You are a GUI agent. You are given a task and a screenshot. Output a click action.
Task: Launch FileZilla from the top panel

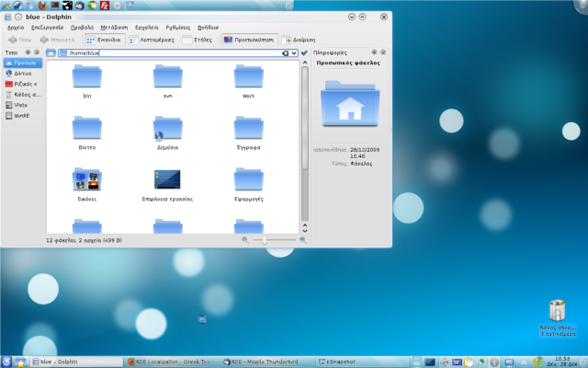104,6
